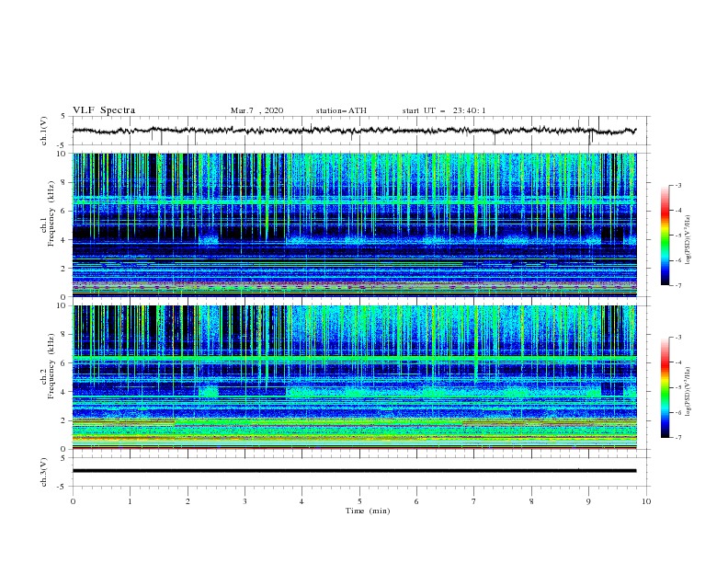The width and height of the screenshot is (728, 563).
Task: Click the 'start UT = 23:40: 1' label
Action: point(444,110)
